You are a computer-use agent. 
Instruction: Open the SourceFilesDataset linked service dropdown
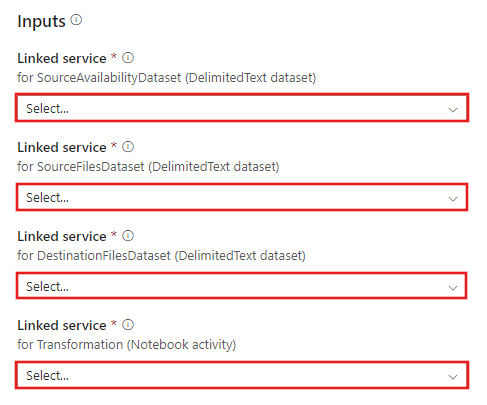(242, 197)
